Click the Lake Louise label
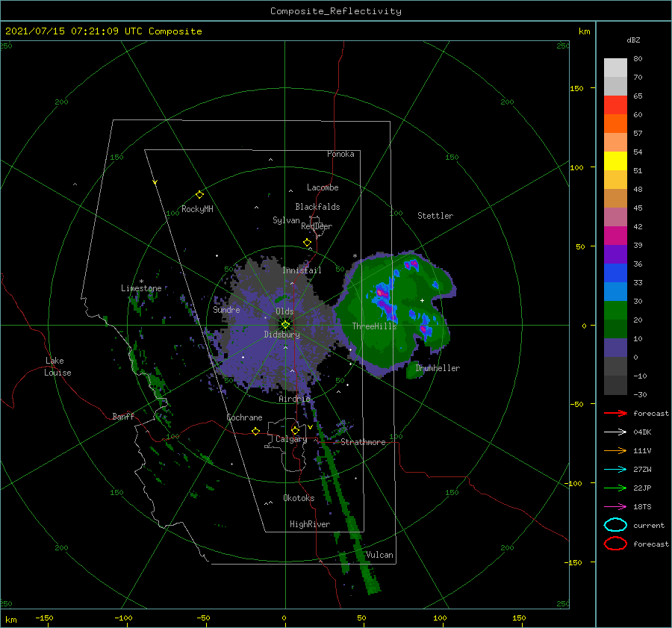The image size is (672, 628). tap(57, 367)
